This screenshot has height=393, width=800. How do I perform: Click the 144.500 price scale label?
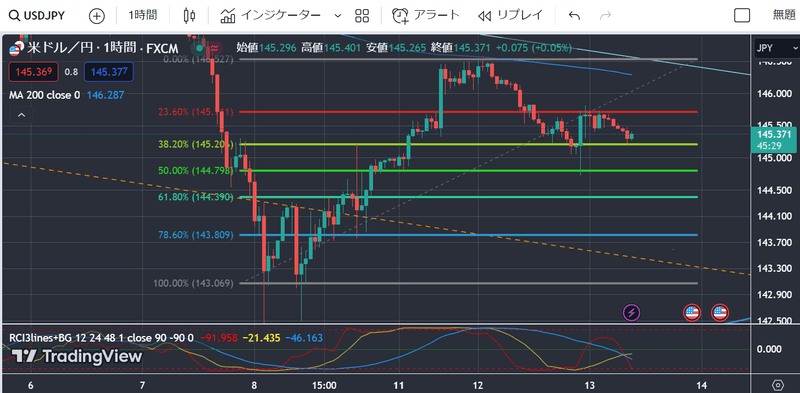point(774,190)
